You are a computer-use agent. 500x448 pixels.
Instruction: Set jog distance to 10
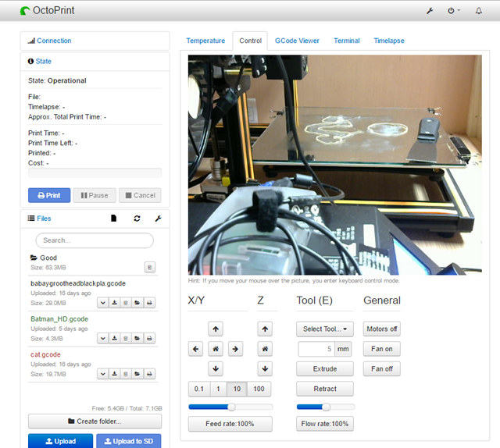(237, 389)
